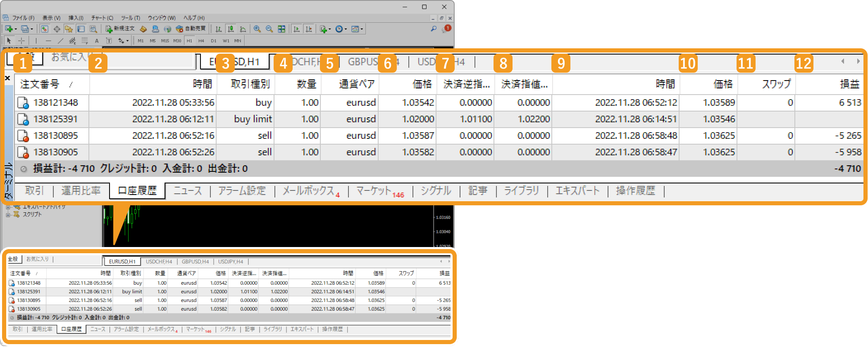Set timeframe to M1
This screenshot has height=347, width=868.
pyautogui.click(x=141, y=41)
